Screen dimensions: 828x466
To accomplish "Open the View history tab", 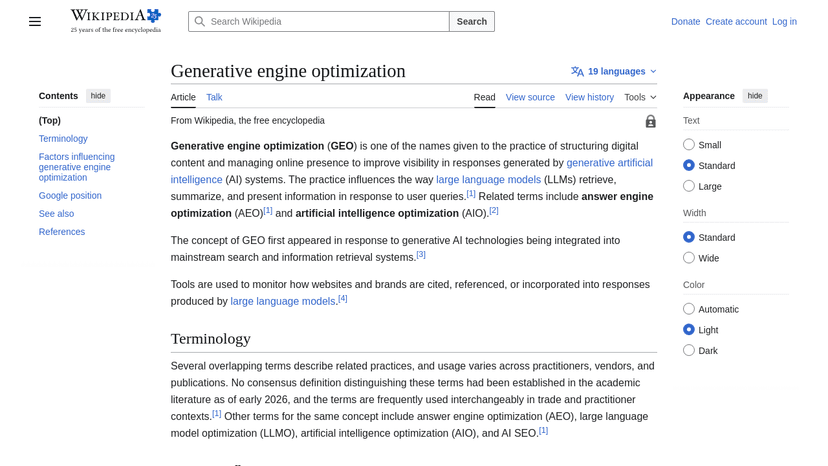I will [x=589, y=97].
